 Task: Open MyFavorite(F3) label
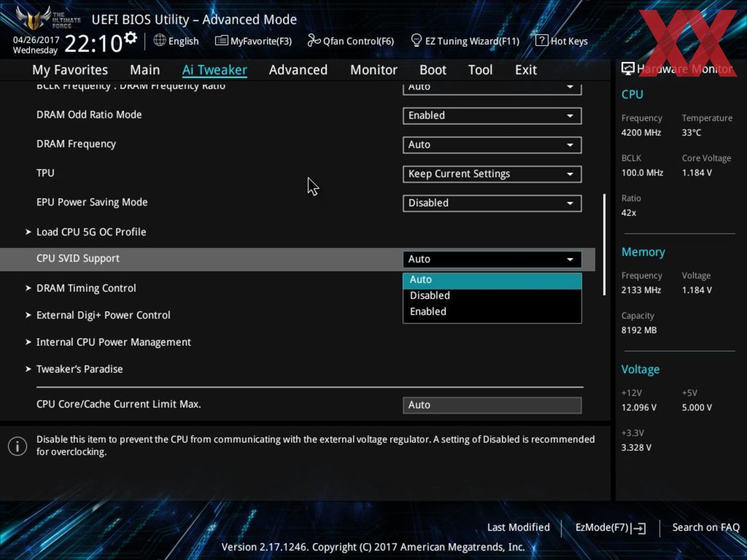pos(261,41)
